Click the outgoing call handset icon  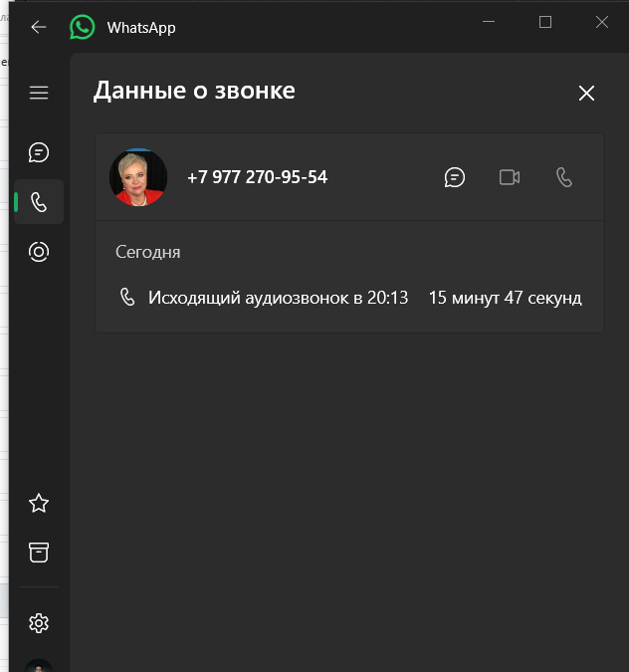click(127, 297)
